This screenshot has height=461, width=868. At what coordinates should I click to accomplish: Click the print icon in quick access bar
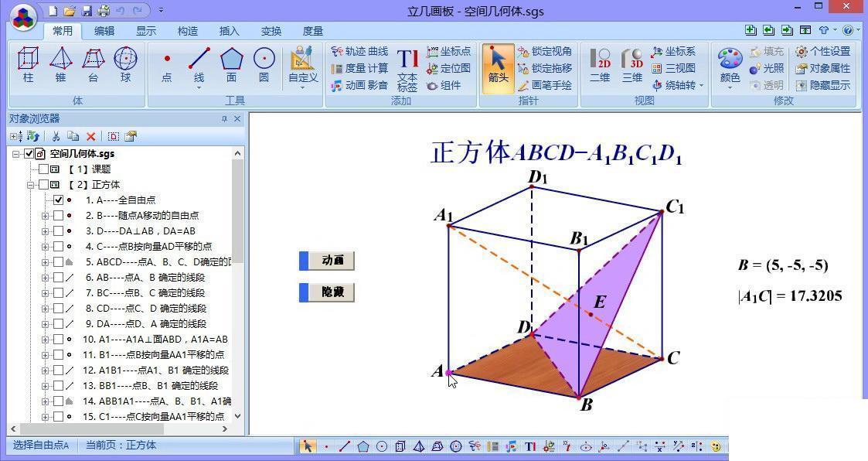pos(104,11)
